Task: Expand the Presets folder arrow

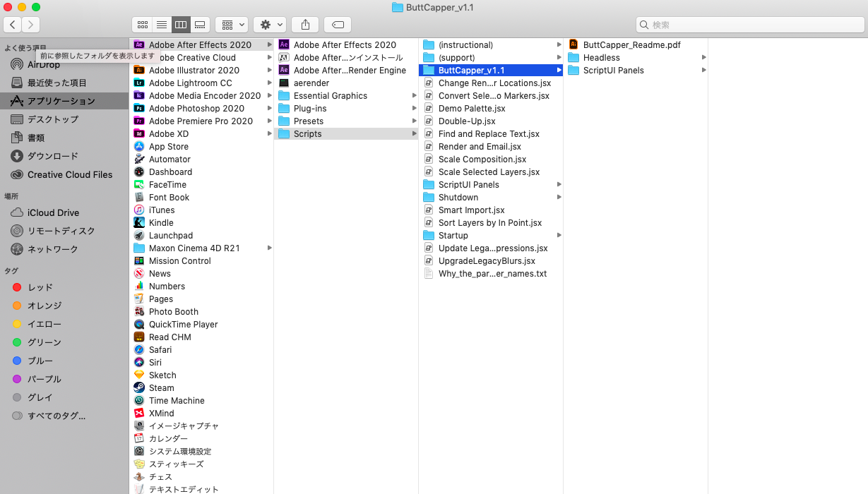Action: 415,121
